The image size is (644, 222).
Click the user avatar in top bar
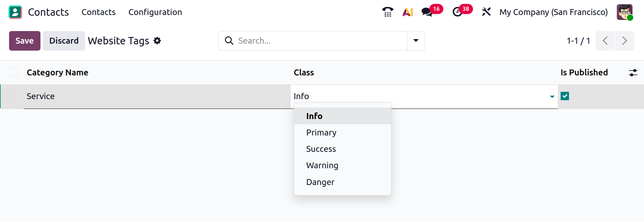pyautogui.click(x=624, y=12)
